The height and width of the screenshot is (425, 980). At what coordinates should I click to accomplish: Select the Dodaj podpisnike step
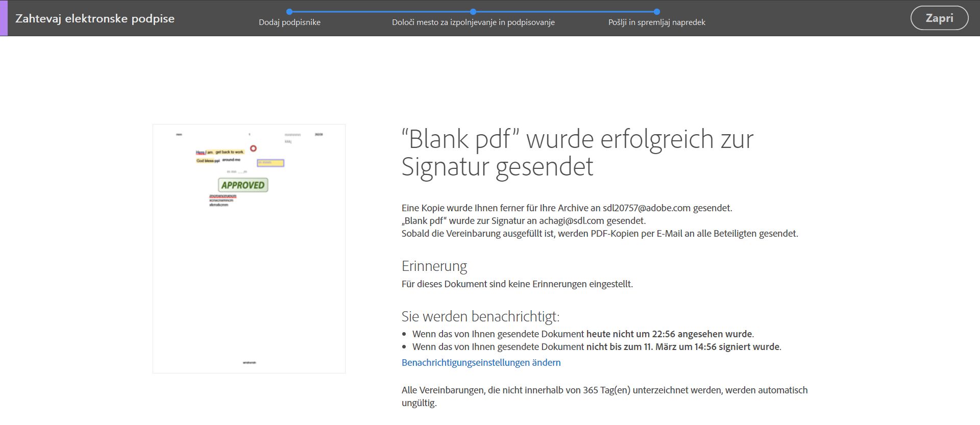pyautogui.click(x=289, y=22)
